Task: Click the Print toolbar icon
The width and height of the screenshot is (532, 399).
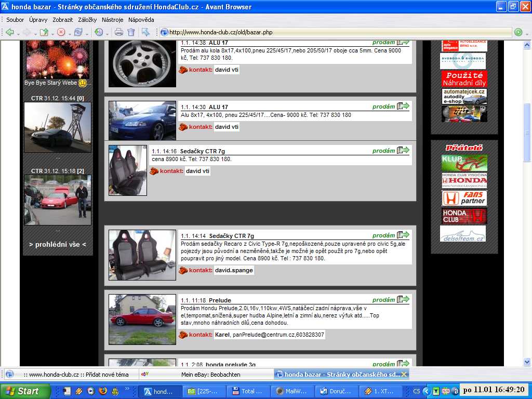Action: pos(118,32)
